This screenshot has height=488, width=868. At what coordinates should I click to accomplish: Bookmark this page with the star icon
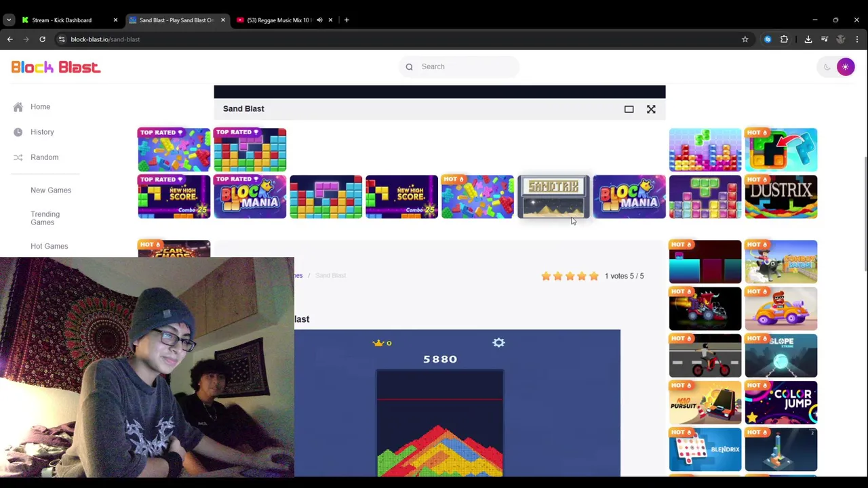tap(745, 39)
